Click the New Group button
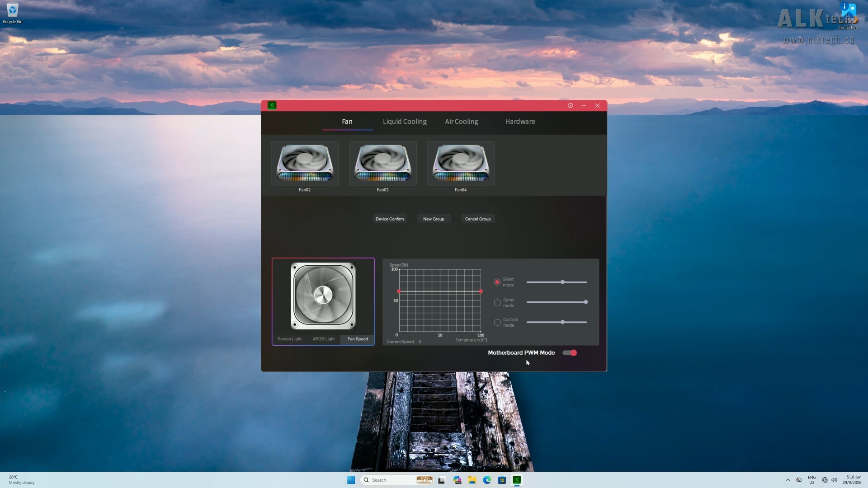This screenshot has width=868, height=488. click(x=434, y=219)
